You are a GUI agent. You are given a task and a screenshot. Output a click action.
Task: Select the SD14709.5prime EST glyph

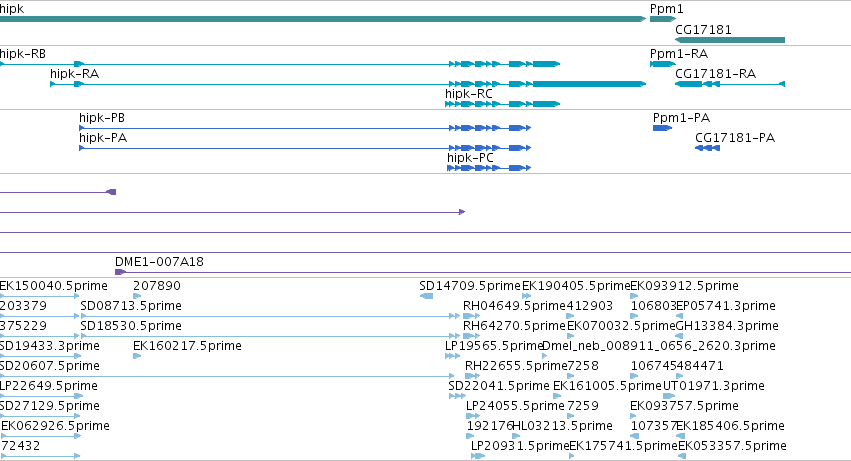[x=427, y=296]
